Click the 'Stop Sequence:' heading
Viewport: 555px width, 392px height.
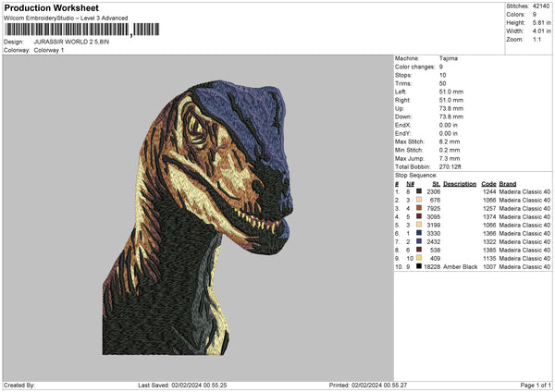pos(416,176)
